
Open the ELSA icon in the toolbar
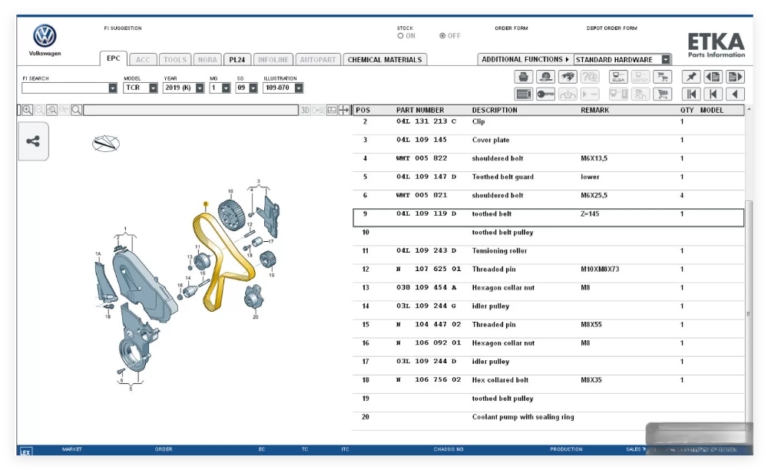pyautogui.click(x=618, y=77)
